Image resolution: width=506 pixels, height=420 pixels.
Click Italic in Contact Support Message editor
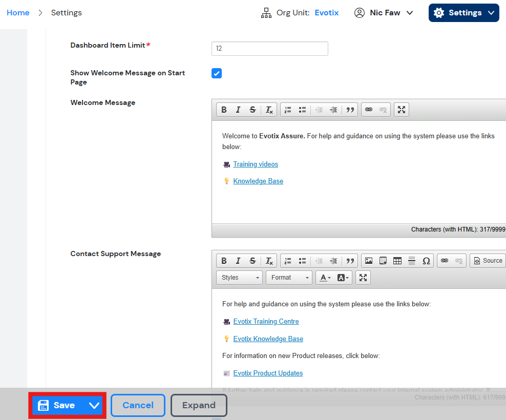point(238,261)
